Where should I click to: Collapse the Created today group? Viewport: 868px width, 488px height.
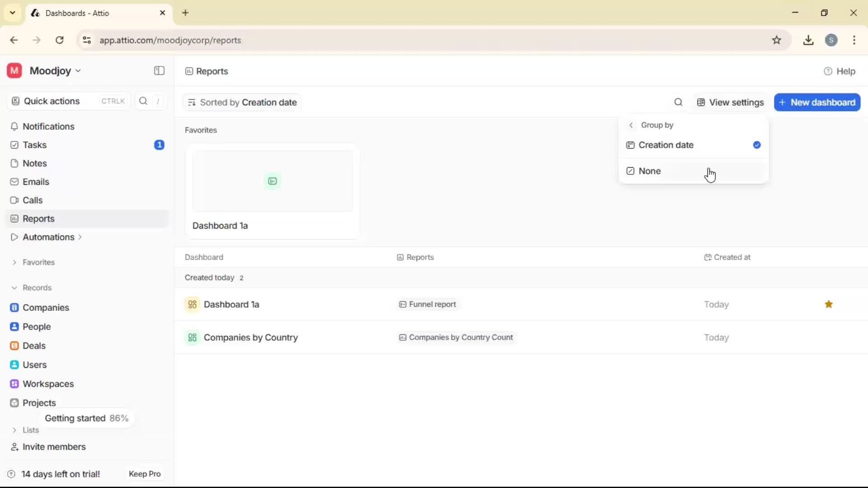(x=209, y=277)
